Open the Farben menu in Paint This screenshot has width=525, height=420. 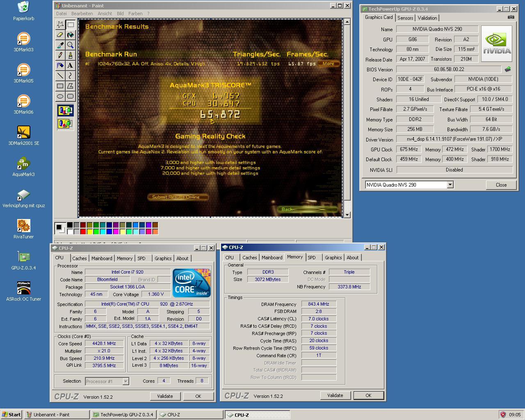pos(135,14)
